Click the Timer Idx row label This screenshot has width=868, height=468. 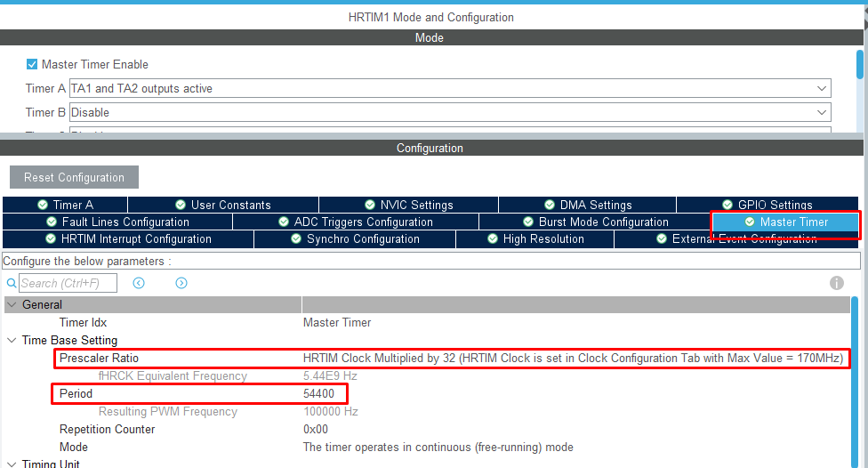[x=83, y=322]
